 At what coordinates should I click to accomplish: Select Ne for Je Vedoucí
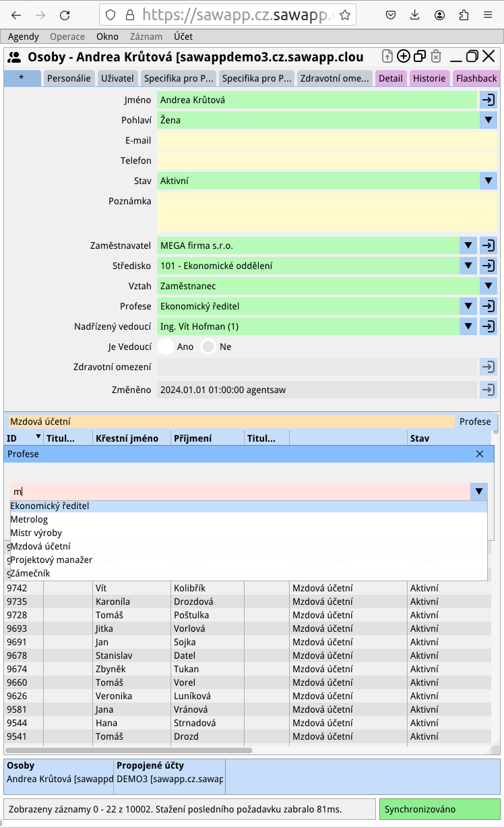209,347
